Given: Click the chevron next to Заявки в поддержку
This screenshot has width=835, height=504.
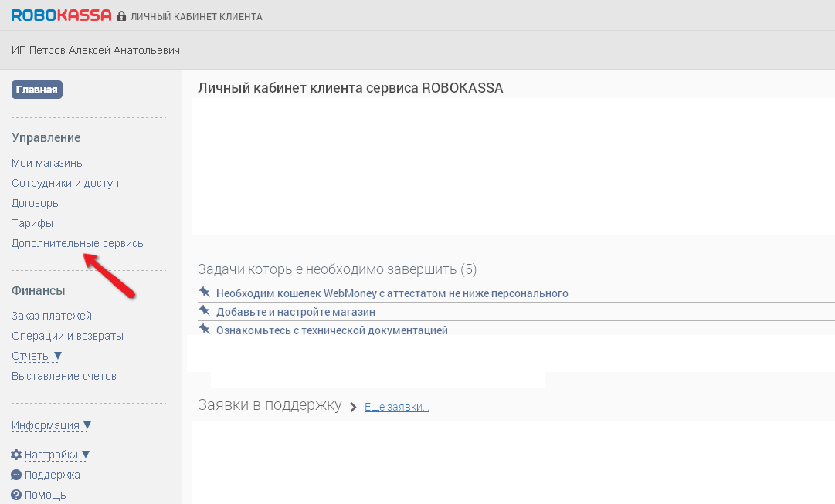Looking at the screenshot, I should pos(353,407).
